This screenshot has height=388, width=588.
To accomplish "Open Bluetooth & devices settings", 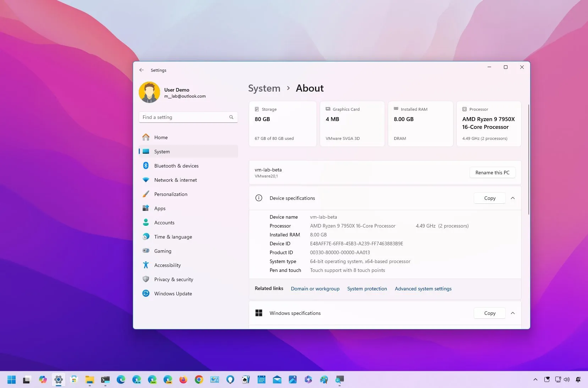I will (176, 166).
